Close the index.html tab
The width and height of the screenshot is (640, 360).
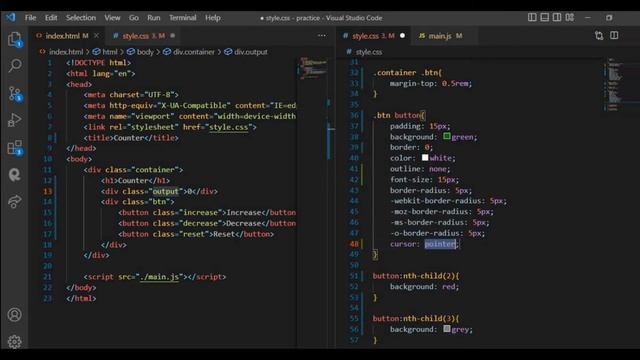(96, 36)
